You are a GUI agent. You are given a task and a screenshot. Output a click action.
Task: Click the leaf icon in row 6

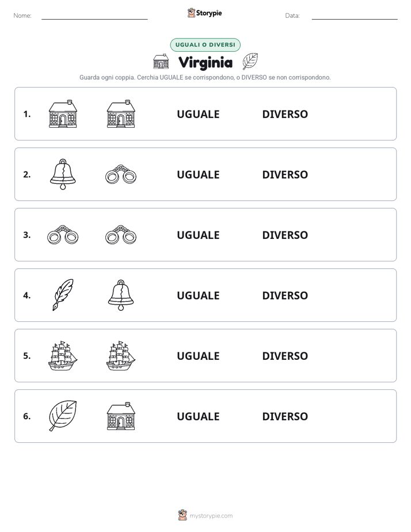click(63, 416)
